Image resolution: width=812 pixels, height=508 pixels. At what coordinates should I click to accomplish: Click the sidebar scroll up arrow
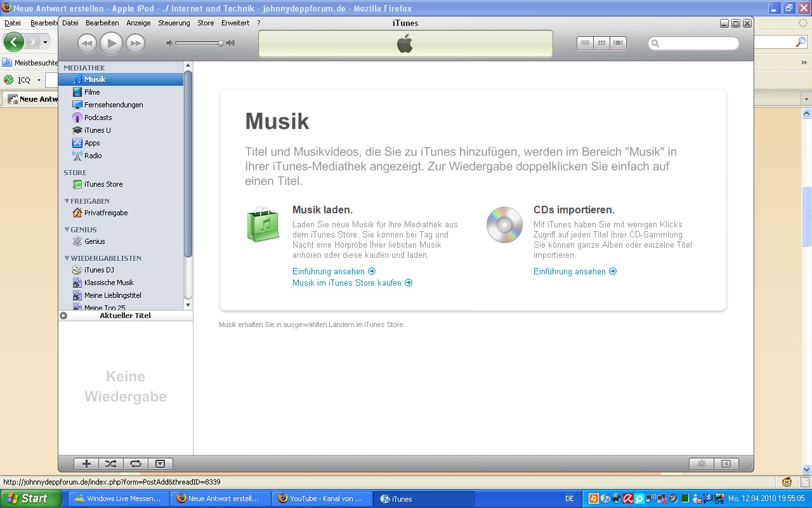(x=188, y=65)
